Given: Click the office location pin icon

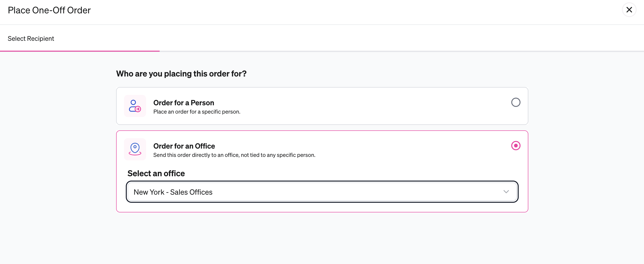Looking at the screenshot, I should coord(135,149).
